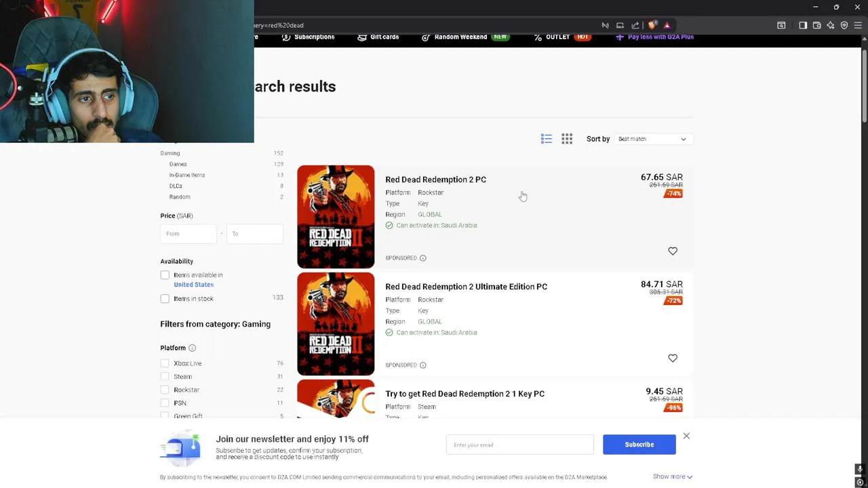Click Red Dead Redemption 2 PC cover thumbnail

click(x=336, y=217)
